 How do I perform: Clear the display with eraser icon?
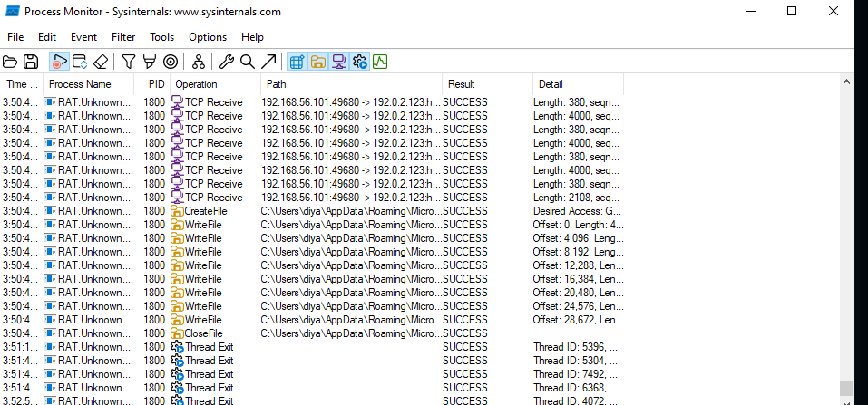(100, 62)
